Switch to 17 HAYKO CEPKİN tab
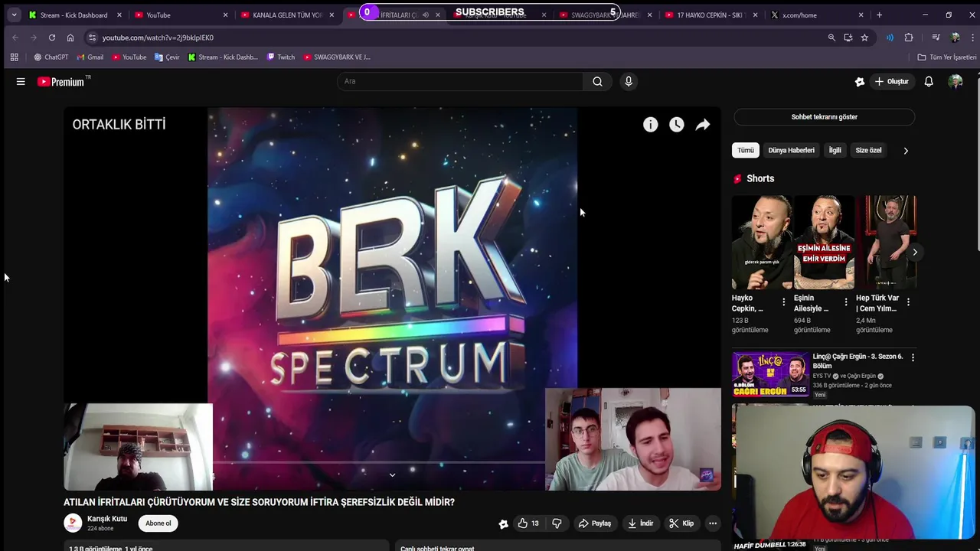The height and width of the screenshot is (551, 980). pyautogui.click(x=712, y=15)
